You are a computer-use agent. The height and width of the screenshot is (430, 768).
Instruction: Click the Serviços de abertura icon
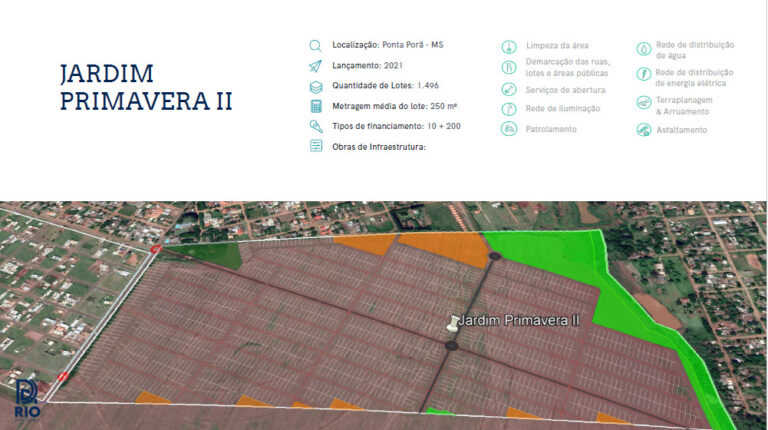[509, 90]
